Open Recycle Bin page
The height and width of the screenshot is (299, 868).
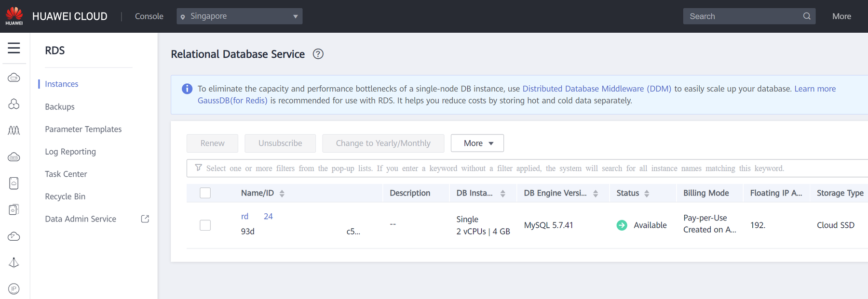point(65,196)
